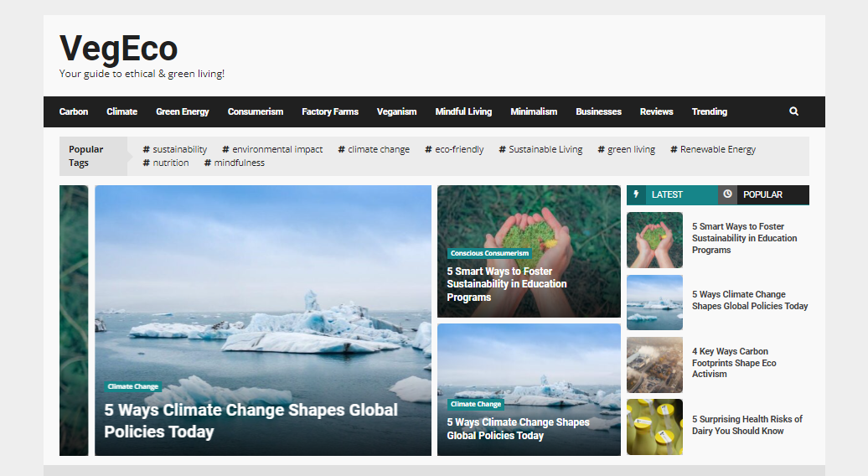The height and width of the screenshot is (476, 868).
Task: Open sidebar link 5 Surprising Health Risks of Dairy
Action: coord(747,425)
